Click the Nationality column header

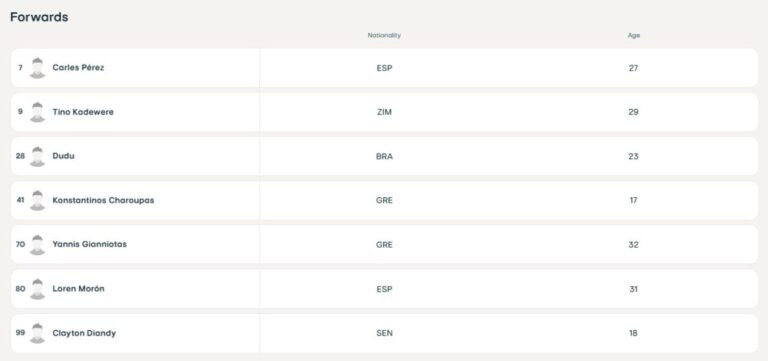click(x=384, y=35)
